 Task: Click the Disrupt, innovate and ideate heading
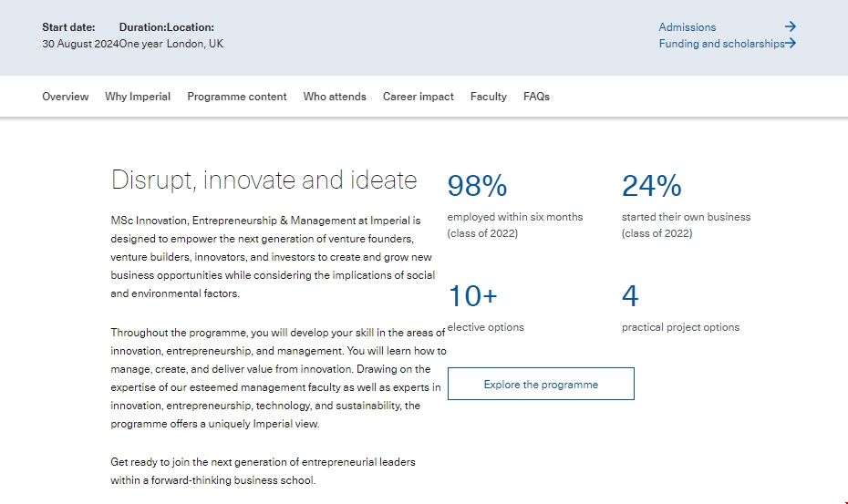pos(264,180)
